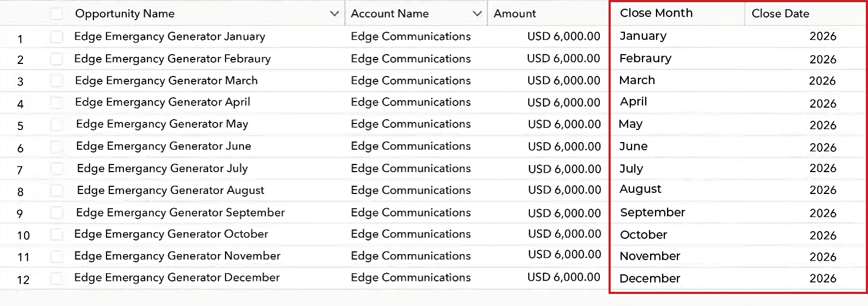Click the Close Month column header
Image resolution: width=868 pixels, height=306 pixels.
[x=656, y=13]
